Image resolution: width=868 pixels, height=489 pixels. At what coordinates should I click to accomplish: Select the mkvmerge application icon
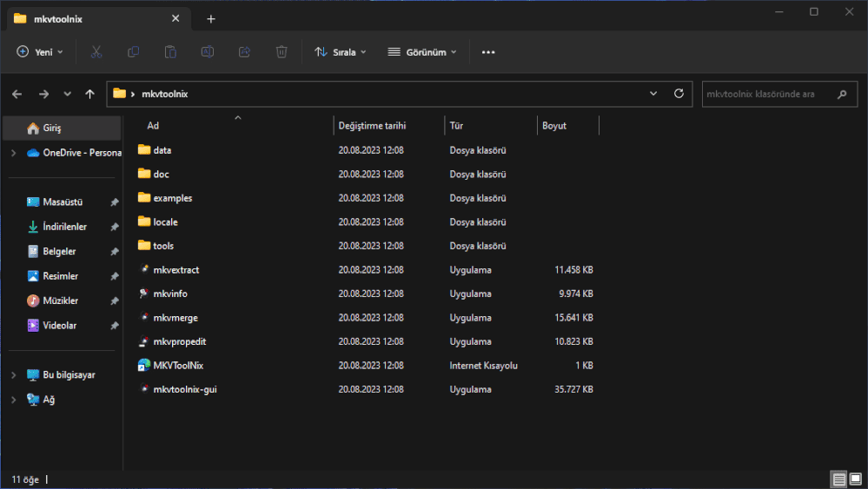pos(144,317)
